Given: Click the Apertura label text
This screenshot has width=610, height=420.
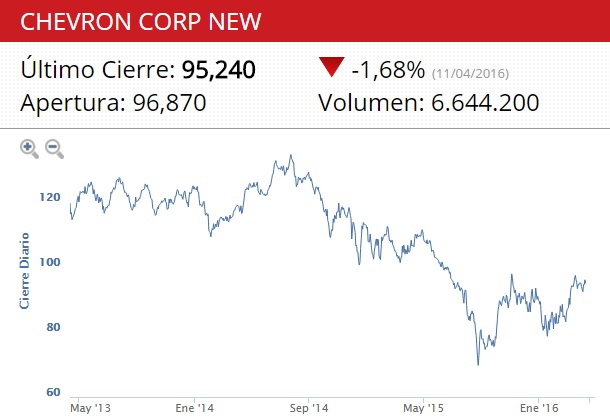Looking at the screenshot, I should 72,102.
